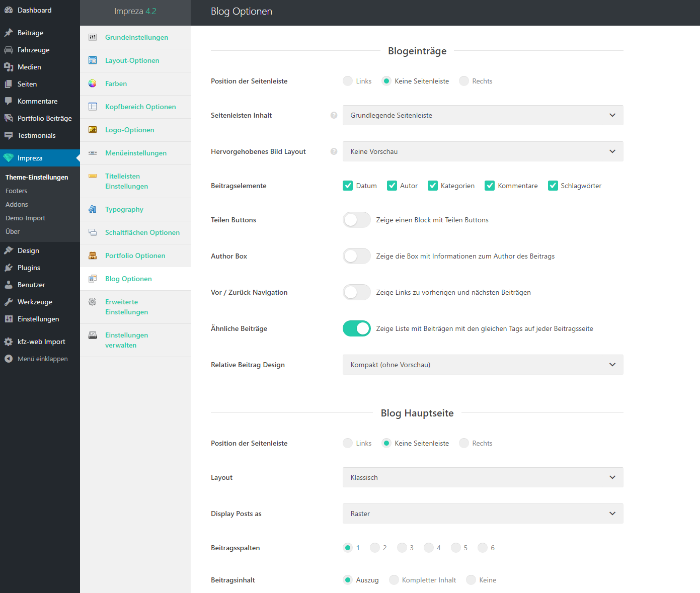The image size is (700, 593).
Task: Select Keine for Beitragsinhalt
Action: [x=471, y=580]
